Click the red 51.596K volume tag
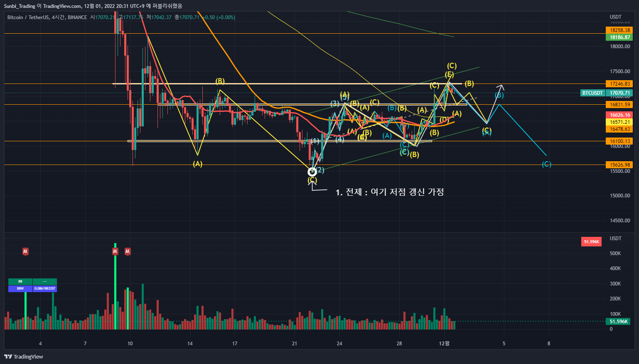639x364 pixels. pyautogui.click(x=591, y=241)
